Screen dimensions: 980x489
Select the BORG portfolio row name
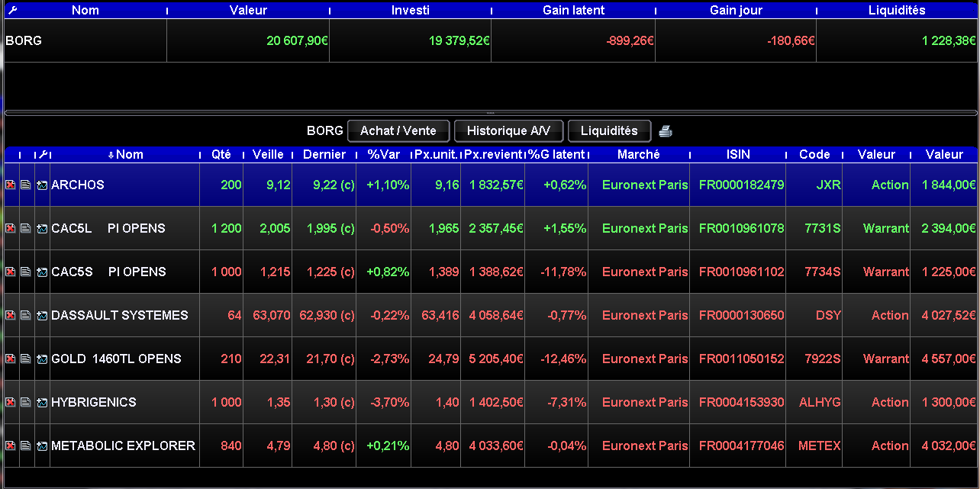[24, 40]
